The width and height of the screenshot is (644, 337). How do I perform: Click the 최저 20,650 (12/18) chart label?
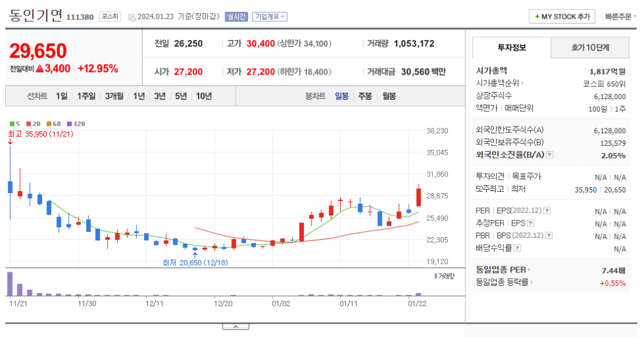point(195,262)
